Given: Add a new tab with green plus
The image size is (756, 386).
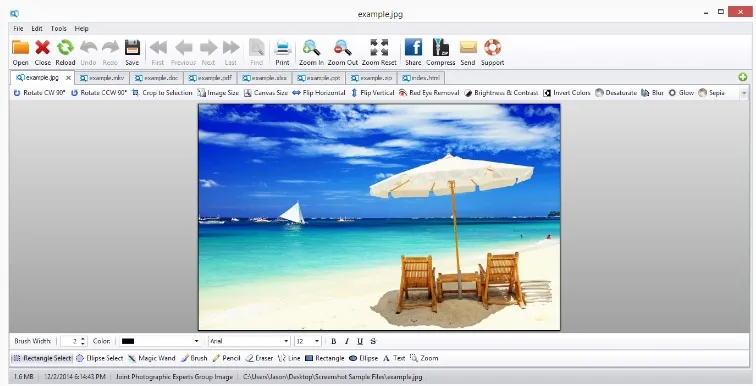Looking at the screenshot, I should 742,77.
